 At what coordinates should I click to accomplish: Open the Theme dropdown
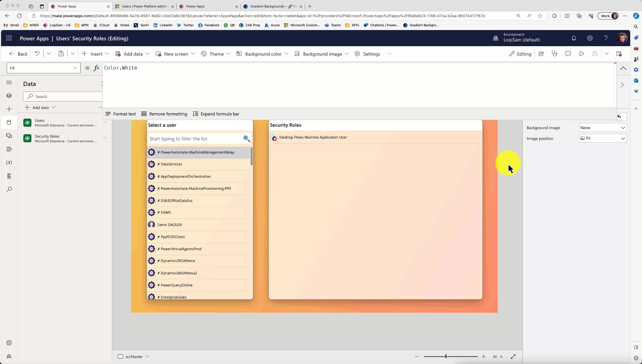click(216, 54)
